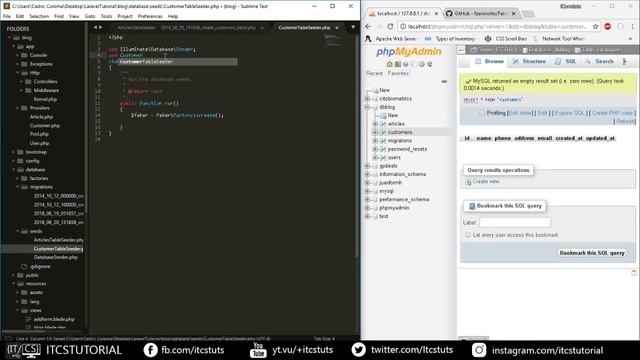Select the users table in tree
This screenshot has width=640, height=360.
[394, 158]
